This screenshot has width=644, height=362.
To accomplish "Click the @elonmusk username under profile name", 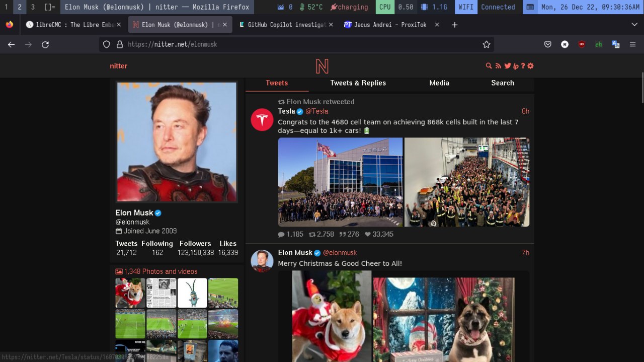I will click(x=132, y=222).
